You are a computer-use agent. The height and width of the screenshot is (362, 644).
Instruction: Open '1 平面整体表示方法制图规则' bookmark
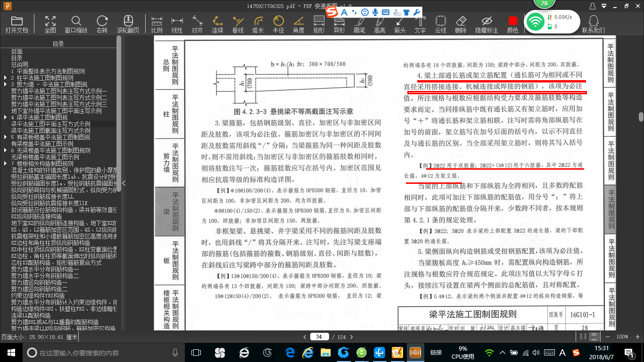[48, 71]
